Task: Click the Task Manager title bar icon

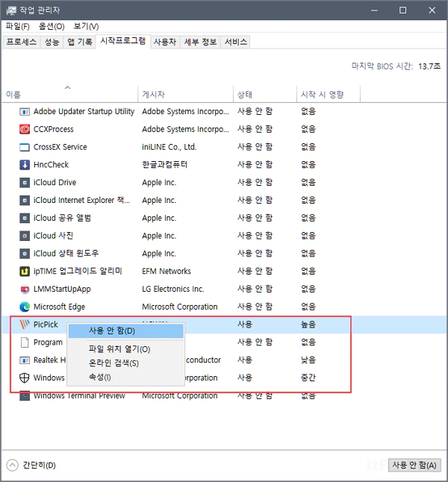Action: point(11,10)
